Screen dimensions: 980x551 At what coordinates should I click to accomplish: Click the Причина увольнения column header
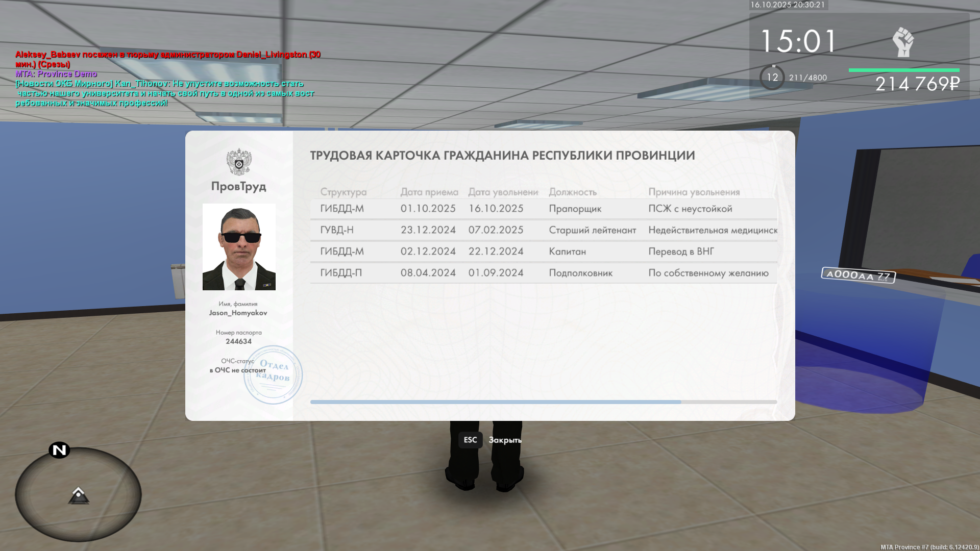coord(694,192)
